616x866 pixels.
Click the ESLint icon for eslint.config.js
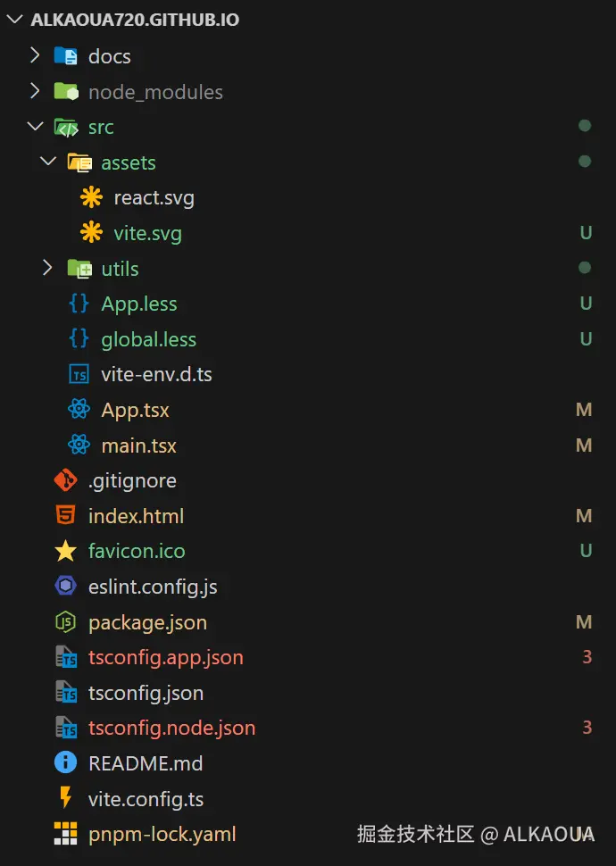coord(65,587)
